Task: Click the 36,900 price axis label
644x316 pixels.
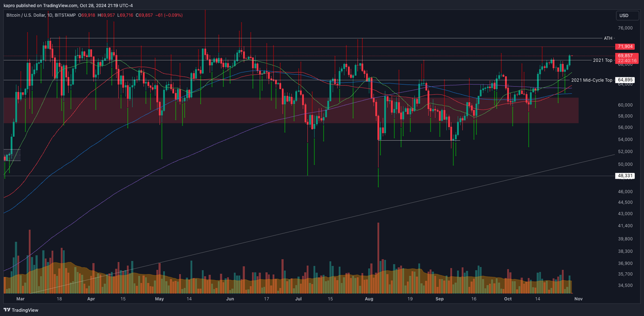Action: 624,263
